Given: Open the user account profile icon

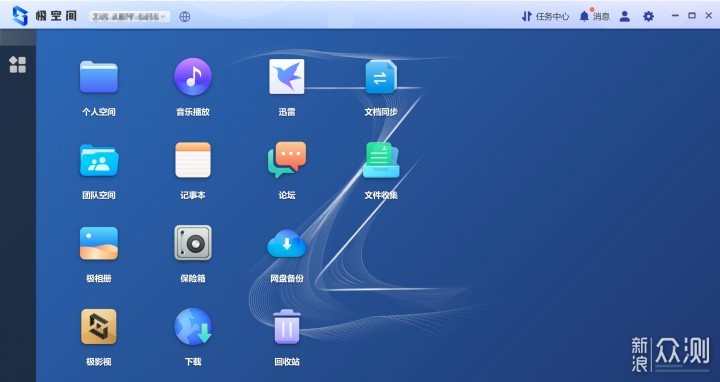Looking at the screenshot, I should 624,17.
